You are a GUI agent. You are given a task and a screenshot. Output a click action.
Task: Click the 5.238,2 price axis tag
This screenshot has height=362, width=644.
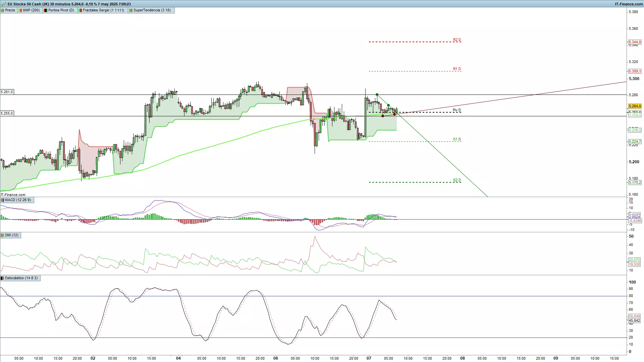click(x=635, y=130)
